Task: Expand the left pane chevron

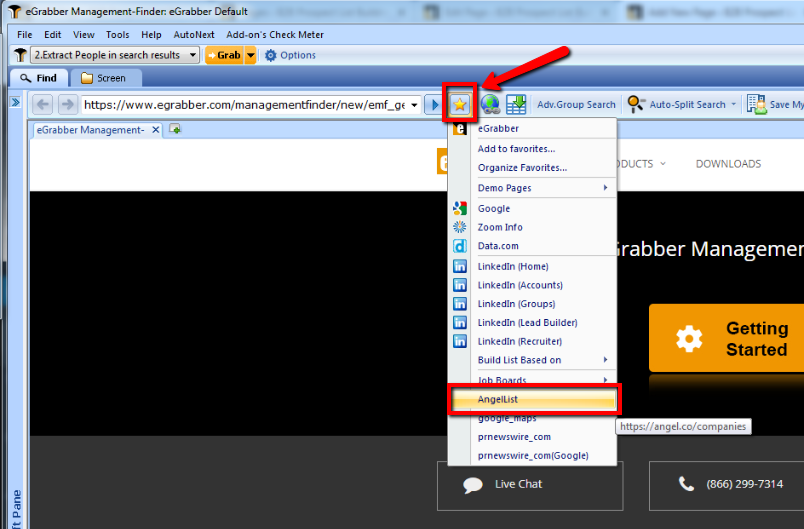Action: 15,102
